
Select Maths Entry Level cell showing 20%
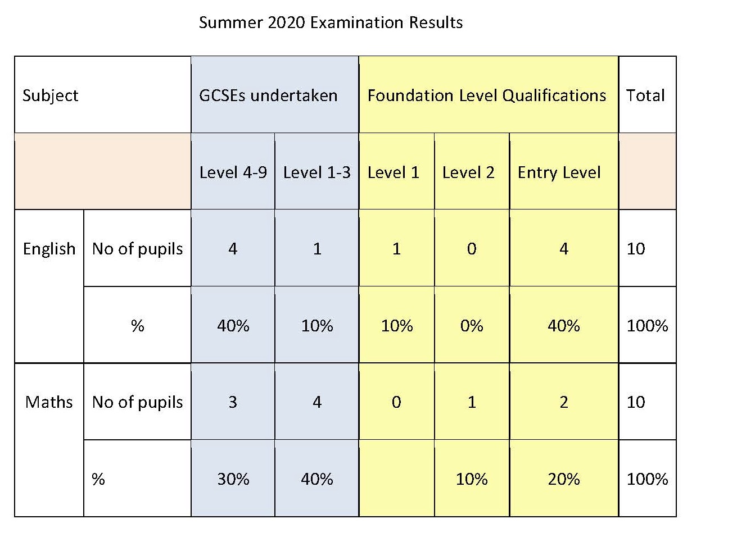point(564,479)
